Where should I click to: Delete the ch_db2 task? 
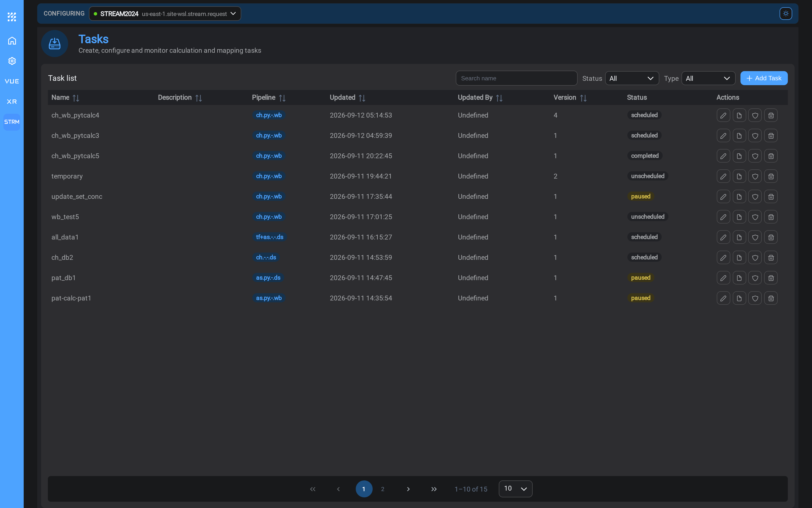[771, 258]
